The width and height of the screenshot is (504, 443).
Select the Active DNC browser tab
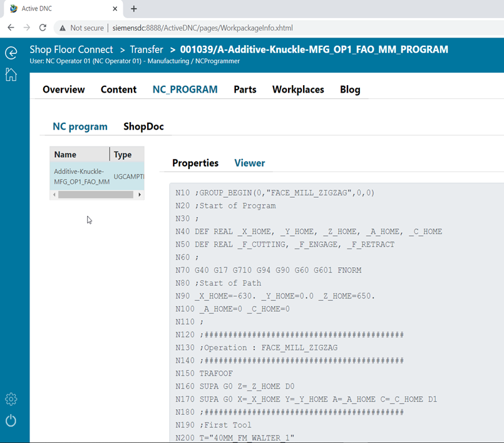[63, 9]
